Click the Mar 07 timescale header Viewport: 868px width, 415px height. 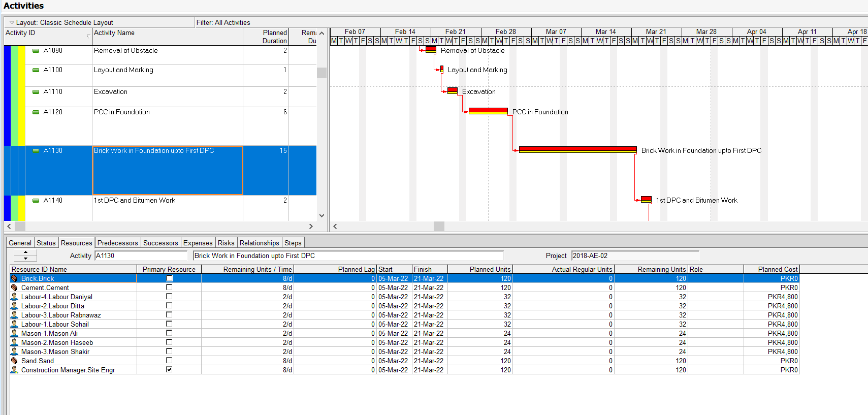coord(556,31)
